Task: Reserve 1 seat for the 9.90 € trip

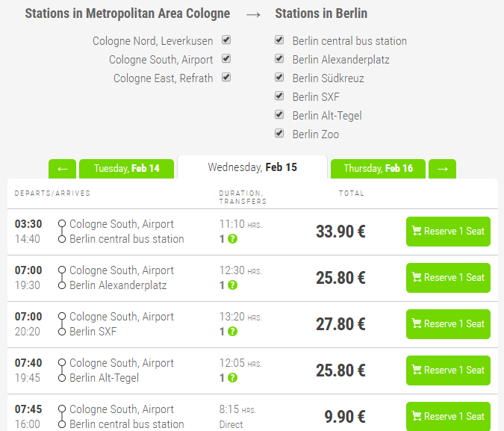Action: coord(448,417)
